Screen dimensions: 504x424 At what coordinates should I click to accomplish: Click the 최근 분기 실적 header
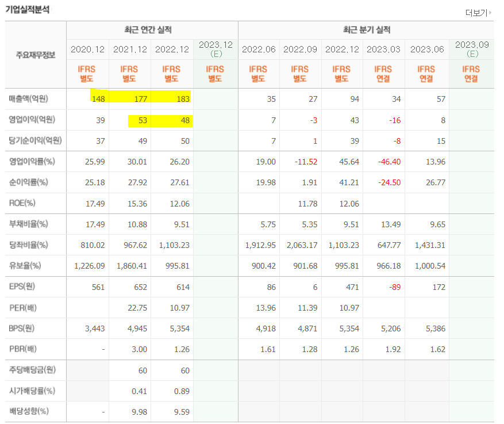367,30
